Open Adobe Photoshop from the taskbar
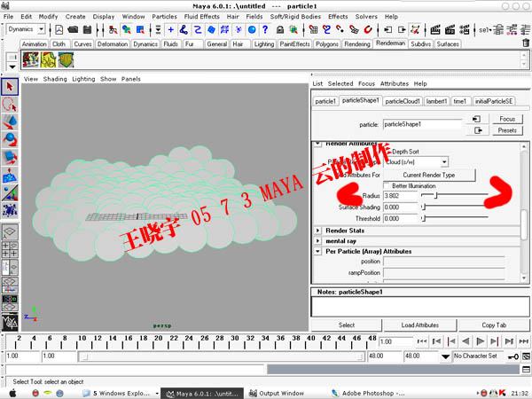532x399 pixels. (368, 393)
